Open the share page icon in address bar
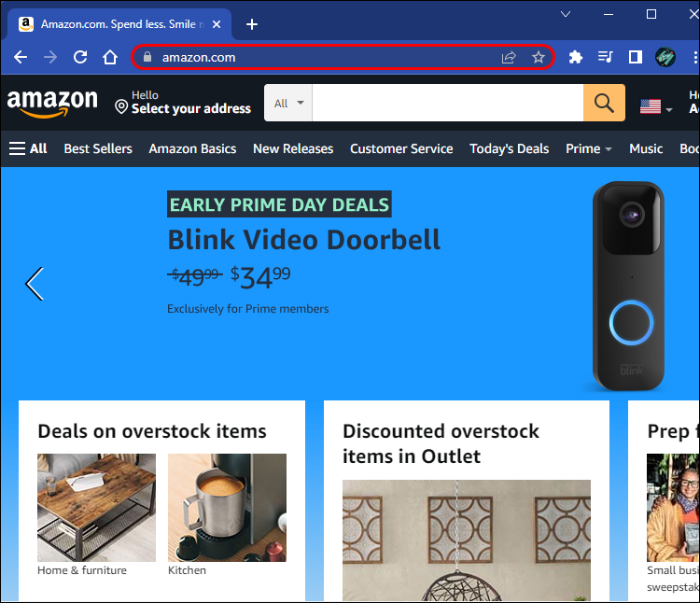 [x=509, y=57]
